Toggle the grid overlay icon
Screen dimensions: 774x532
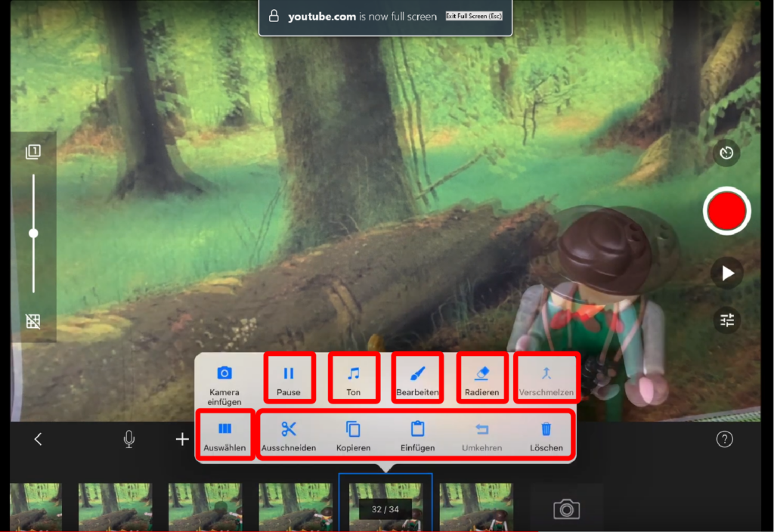pos(33,321)
